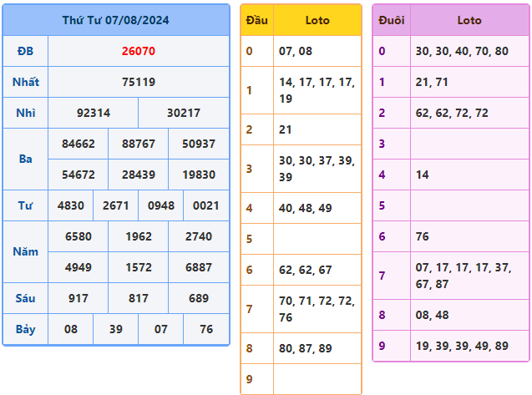Click loto cell 70, 71, 72, 72, 76

(317, 308)
